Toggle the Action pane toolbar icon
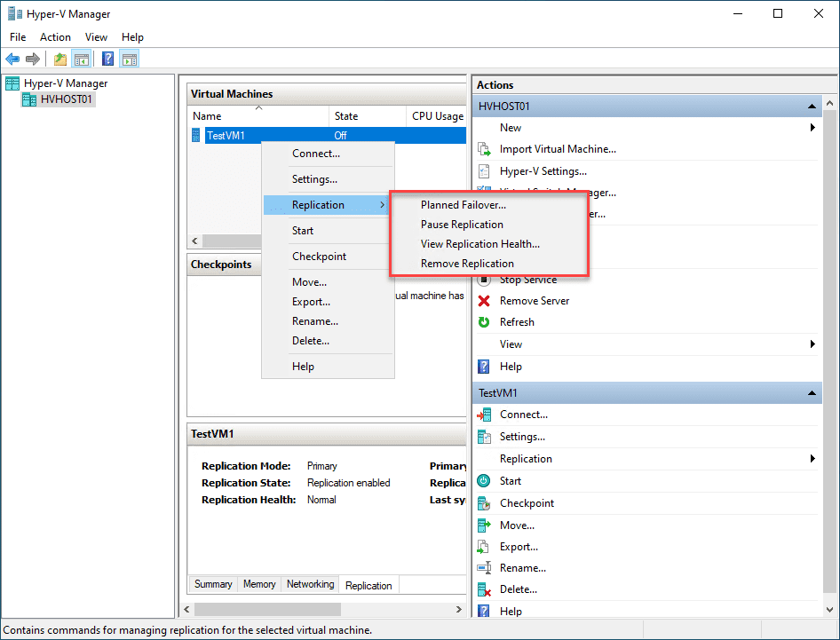 (129, 59)
